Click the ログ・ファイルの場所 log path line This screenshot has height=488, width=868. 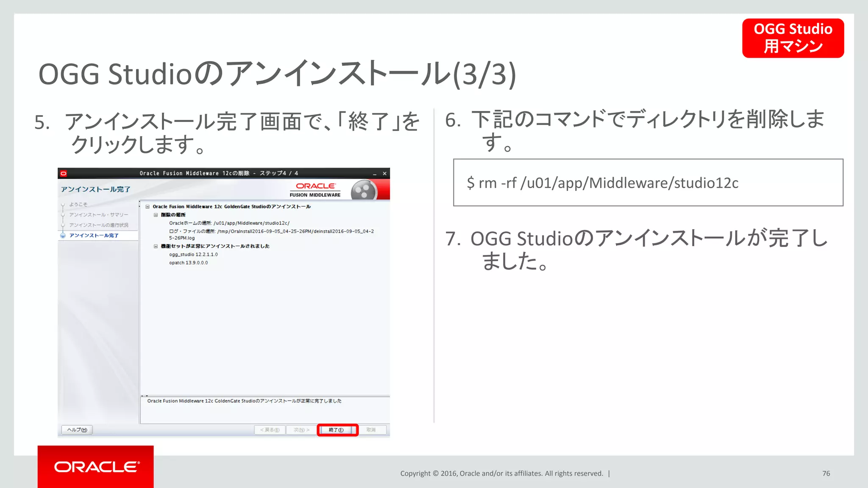[x=271, y=234]
